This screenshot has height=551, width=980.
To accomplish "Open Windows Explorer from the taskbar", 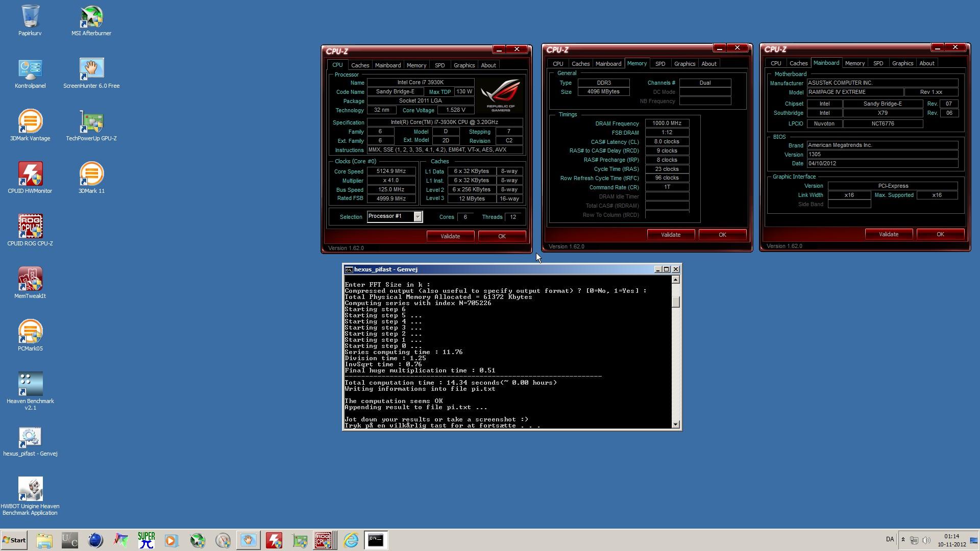I will point(44,540).
